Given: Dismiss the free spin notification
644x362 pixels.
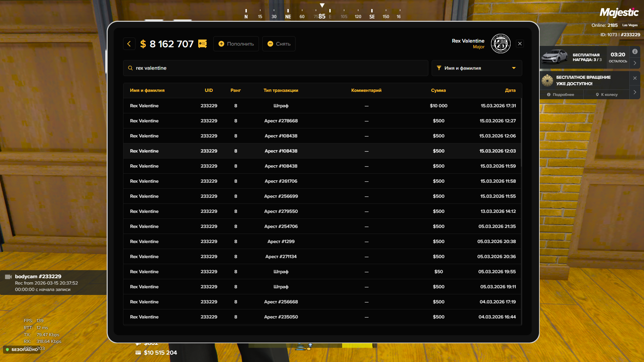Looking at the screenshot, I should [x=635, y=78].
